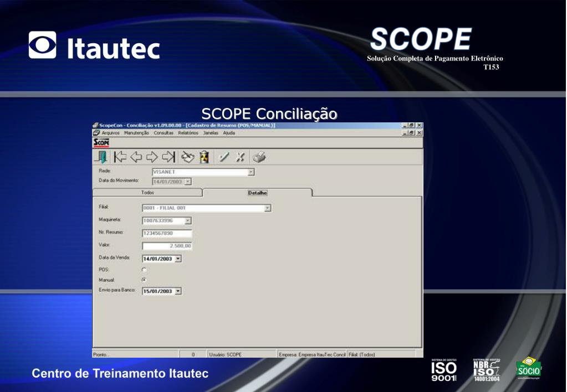Go to next record arrow icon
This screenshot has height=392, width=567.
(152, 157)
